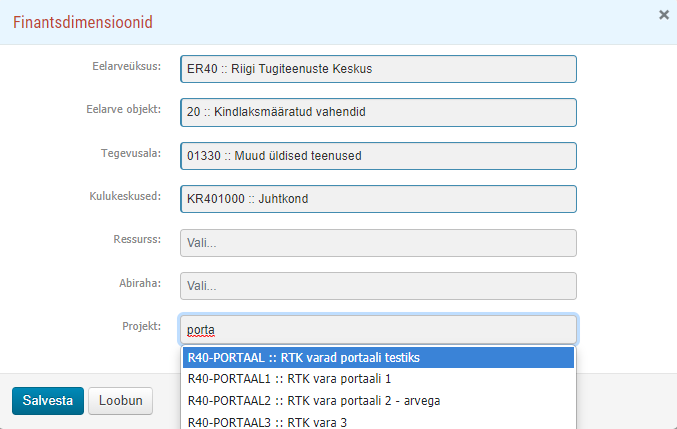The height and width of the screenshot is (429, 677).
Task: Open the Eelarve objekt selection field
Action: point(378,112)
